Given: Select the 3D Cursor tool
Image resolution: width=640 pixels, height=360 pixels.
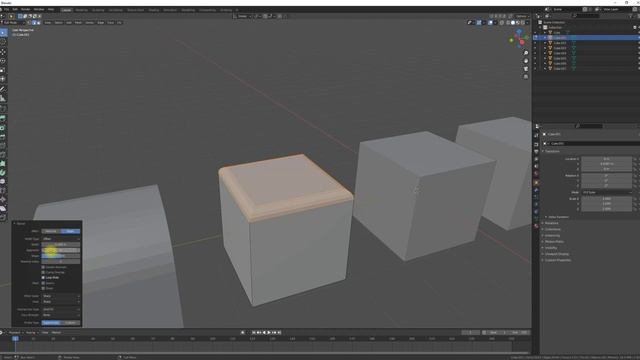Looking at the screenshot, I should click(x=3, y=42).
